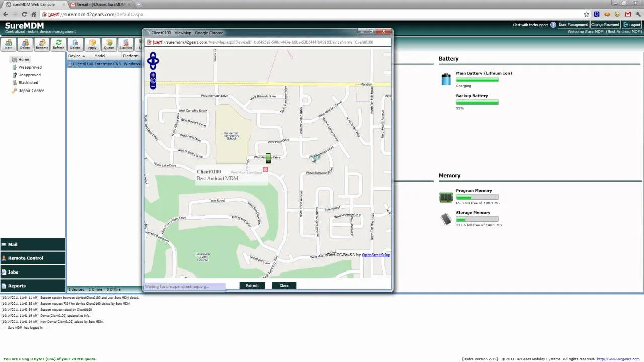Image resolution: width=644 pixels, height=362 pixels.
Task: Open the http://www.42gears.com footer link
Action: point(618,359)
